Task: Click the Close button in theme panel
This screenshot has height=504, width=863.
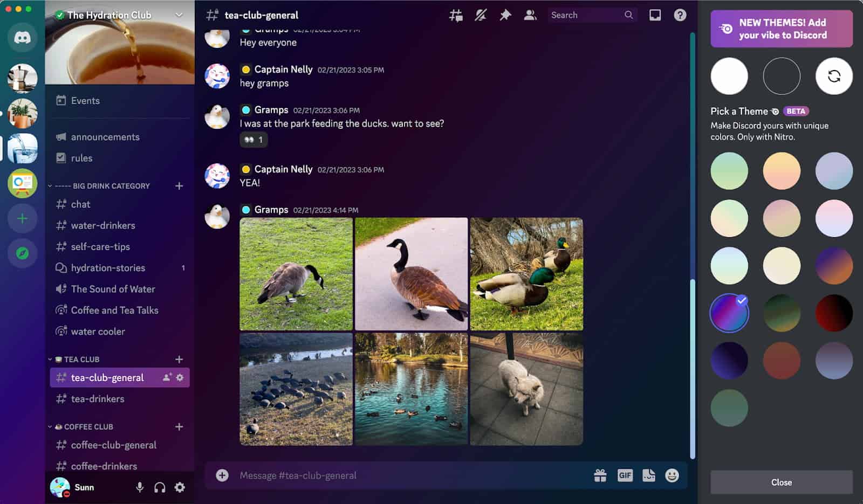Action: (x=781, y=482)
